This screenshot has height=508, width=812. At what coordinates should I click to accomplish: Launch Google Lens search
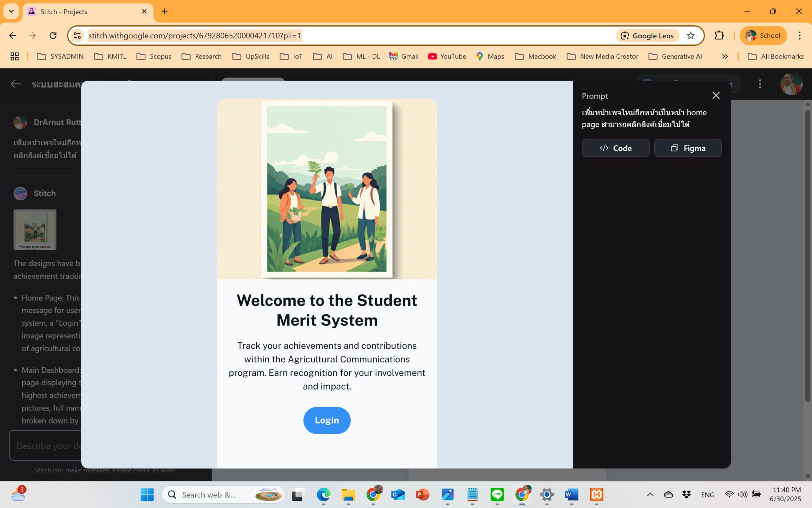point(647,36)
